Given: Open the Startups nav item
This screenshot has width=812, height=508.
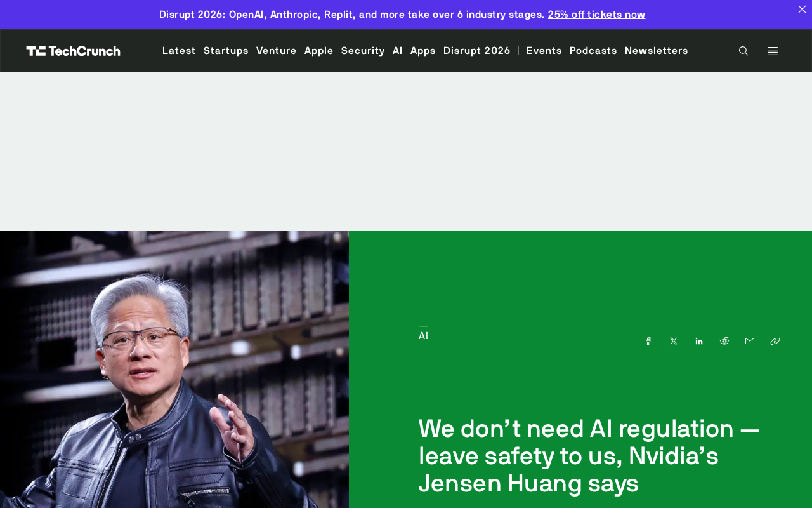Looking at the screenshot, I should click(x=226, y=51).
